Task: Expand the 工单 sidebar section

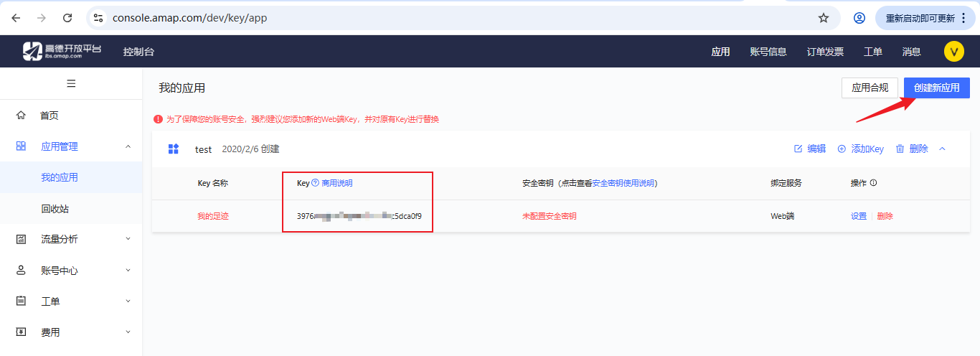Action: [128, 301]
